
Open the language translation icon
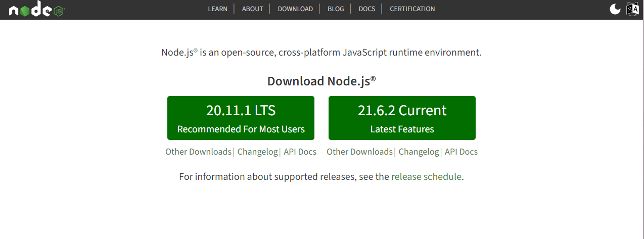coord(633,9)
